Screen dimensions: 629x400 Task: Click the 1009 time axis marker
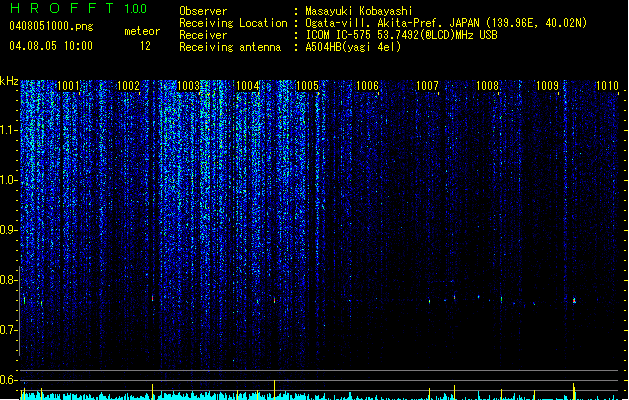548,86
